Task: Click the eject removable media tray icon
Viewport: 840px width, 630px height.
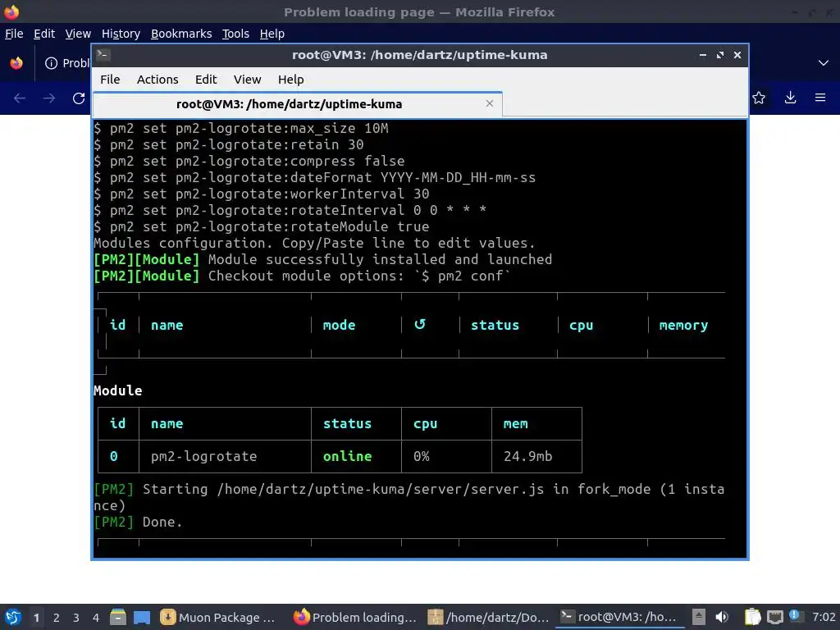Action: tap(699, 617)
